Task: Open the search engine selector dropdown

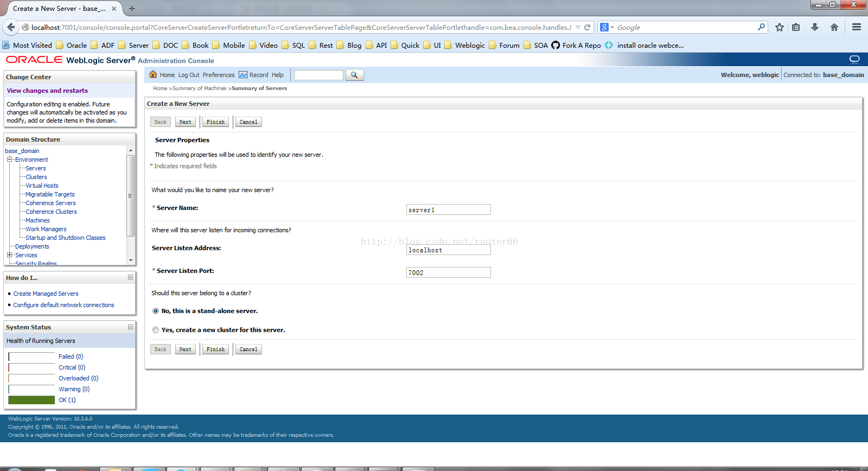Action: click(607, 27)
